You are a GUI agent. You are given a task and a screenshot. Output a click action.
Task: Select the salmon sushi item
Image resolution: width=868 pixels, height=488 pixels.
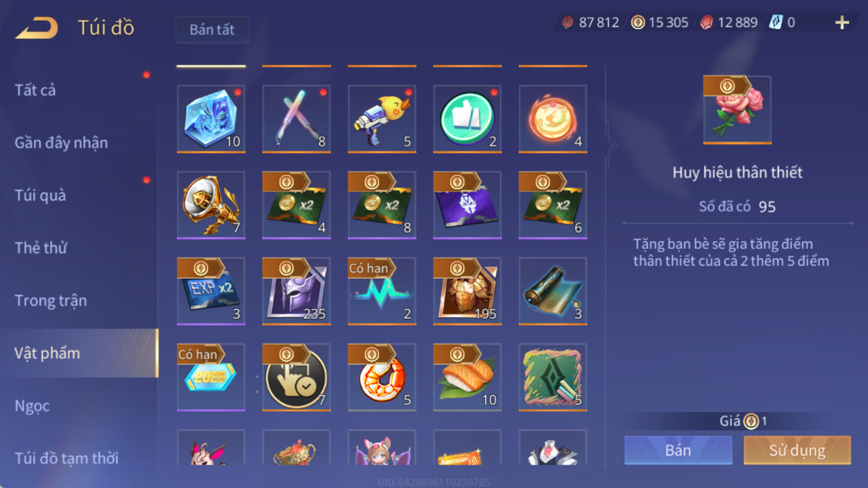click(467, 377)
